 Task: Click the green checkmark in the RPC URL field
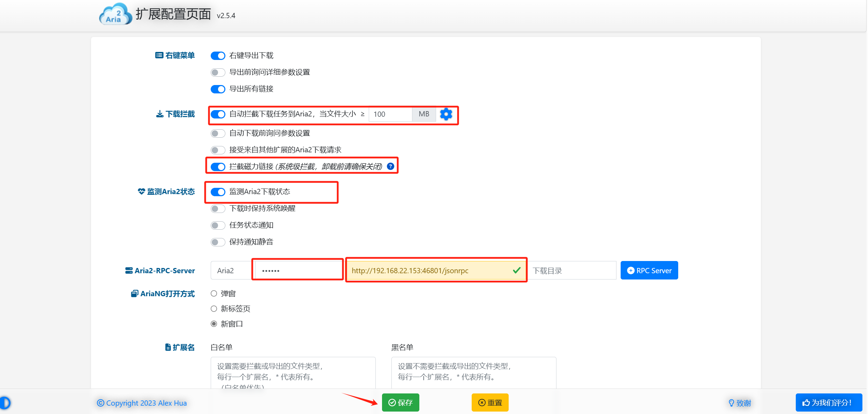click(516, 270)
